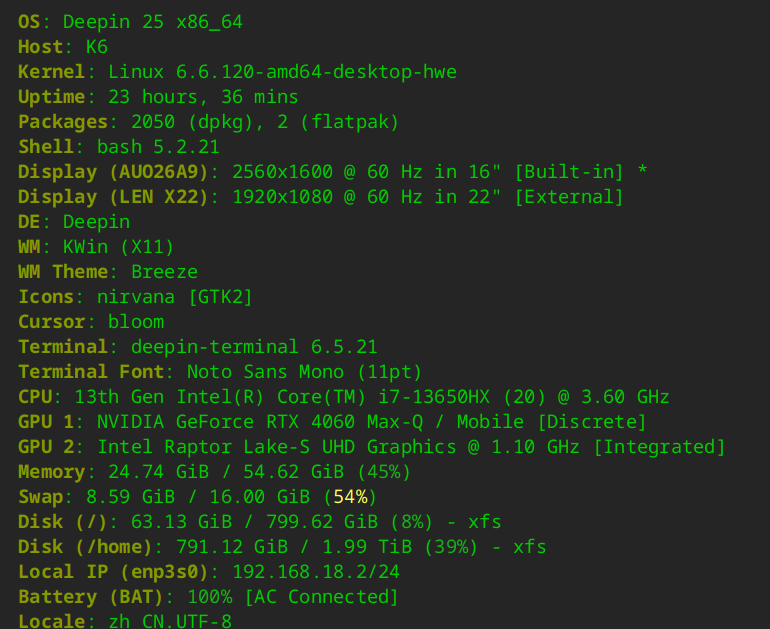Click the Cursor value bloom

point(136,322)
